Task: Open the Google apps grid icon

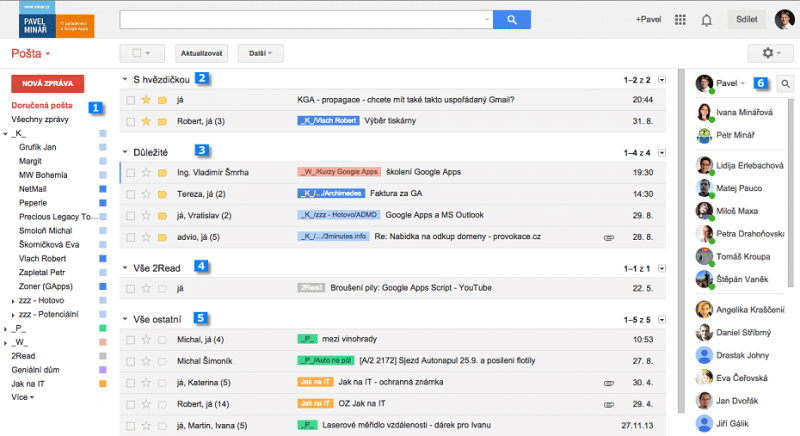Action: coord(681,19)
